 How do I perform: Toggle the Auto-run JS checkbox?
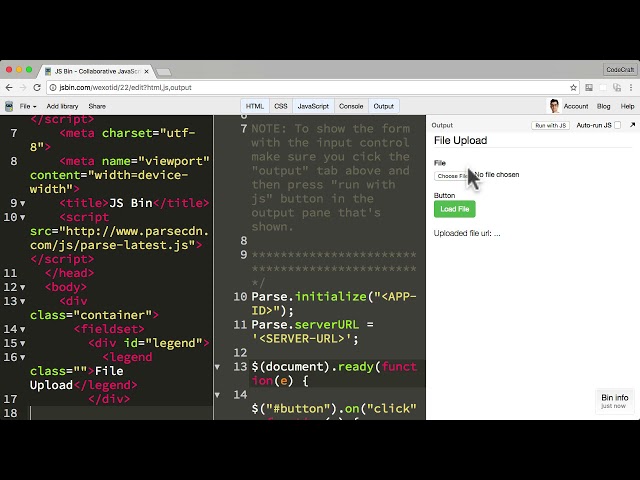coord(618,125)
